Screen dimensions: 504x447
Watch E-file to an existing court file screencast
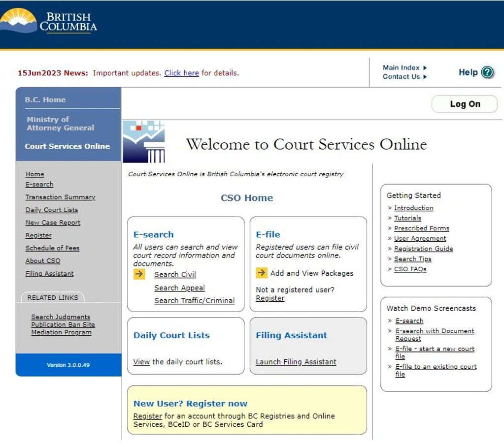[x=436, y=371]
